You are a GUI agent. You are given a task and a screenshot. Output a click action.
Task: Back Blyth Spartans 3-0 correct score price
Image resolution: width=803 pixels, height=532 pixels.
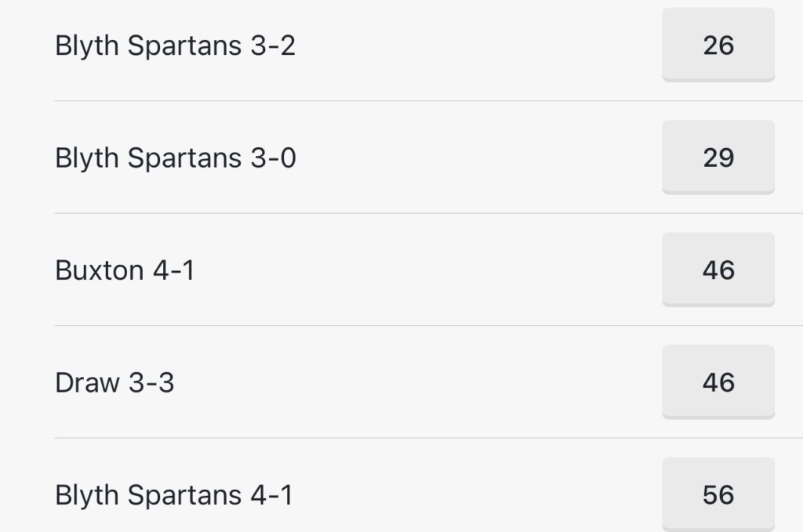pos(718,157)
